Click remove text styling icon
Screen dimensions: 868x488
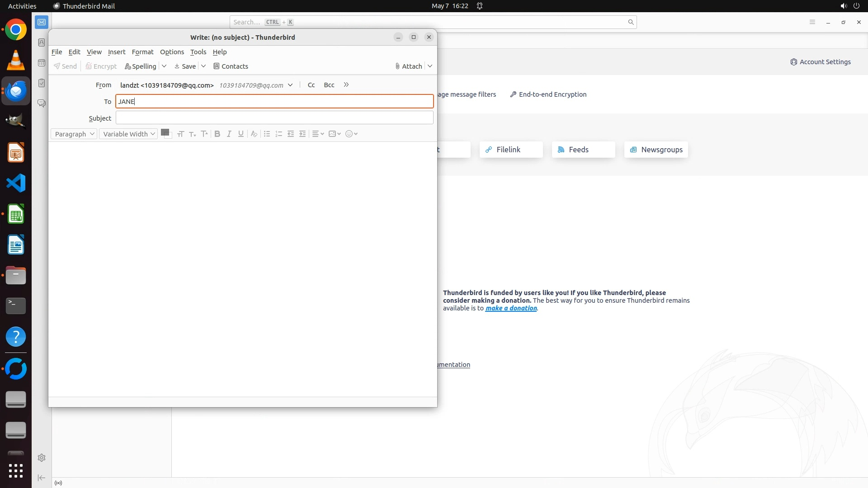pyautogui.click(x=254, y=134)
